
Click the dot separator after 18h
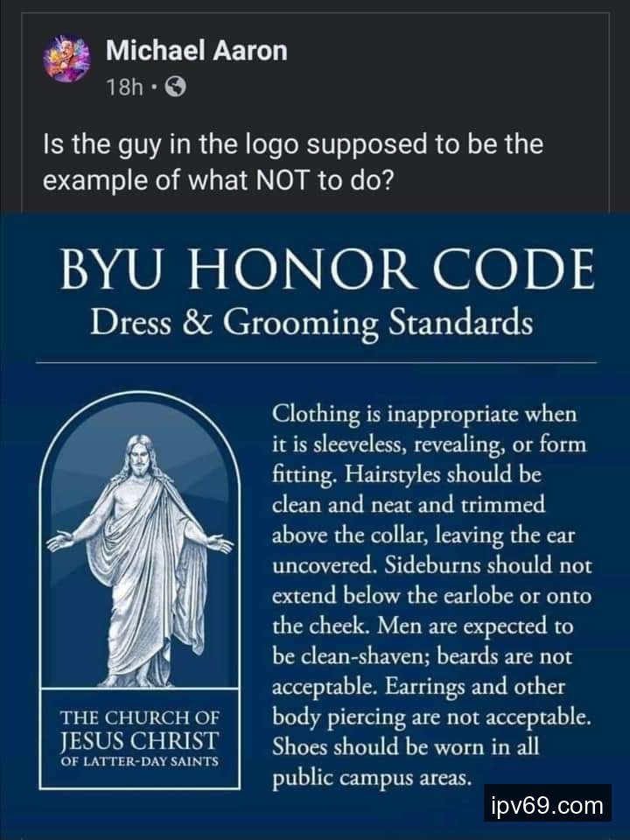pyautogui.click(x=155, y=87)
